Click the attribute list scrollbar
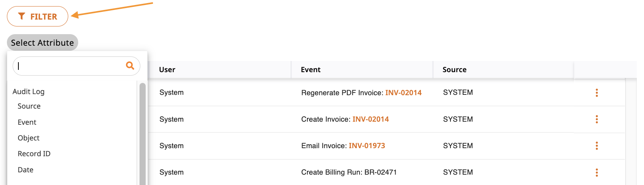 143,134
